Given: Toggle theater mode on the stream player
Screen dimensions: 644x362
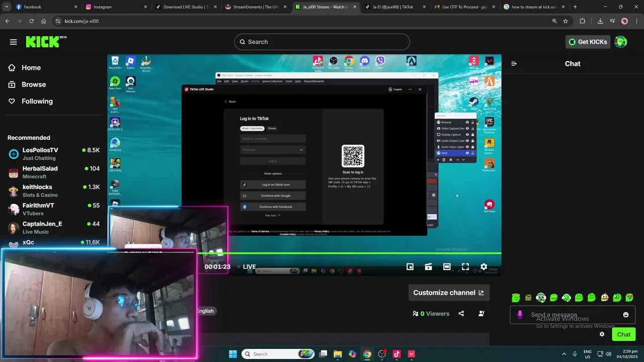Looking at the screenshot, I should pyautogui.click(x=447, y=267).
